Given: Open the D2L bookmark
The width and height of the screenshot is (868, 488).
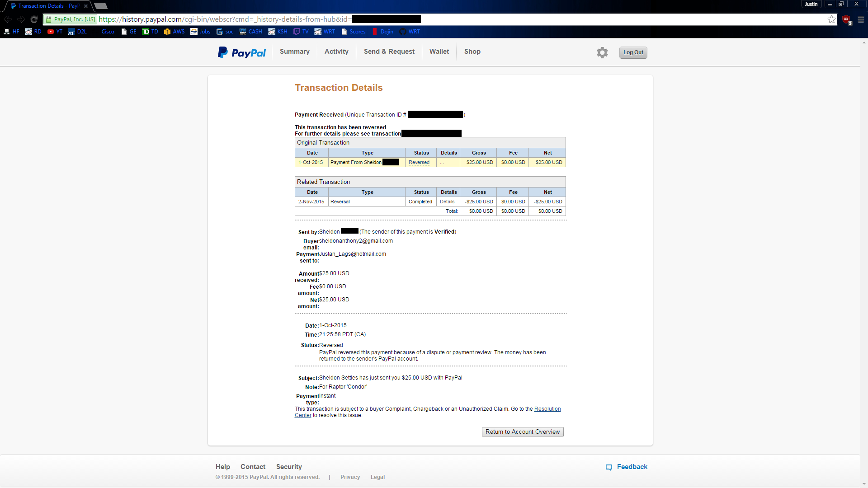Looking at the screenshot, I should click(77, 32).
